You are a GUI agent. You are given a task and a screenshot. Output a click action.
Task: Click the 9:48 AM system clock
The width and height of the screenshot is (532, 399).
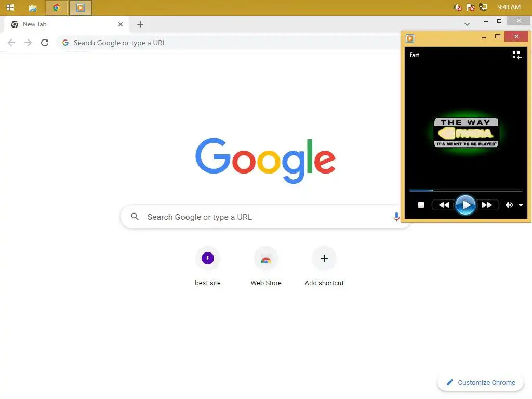point(509,7)
